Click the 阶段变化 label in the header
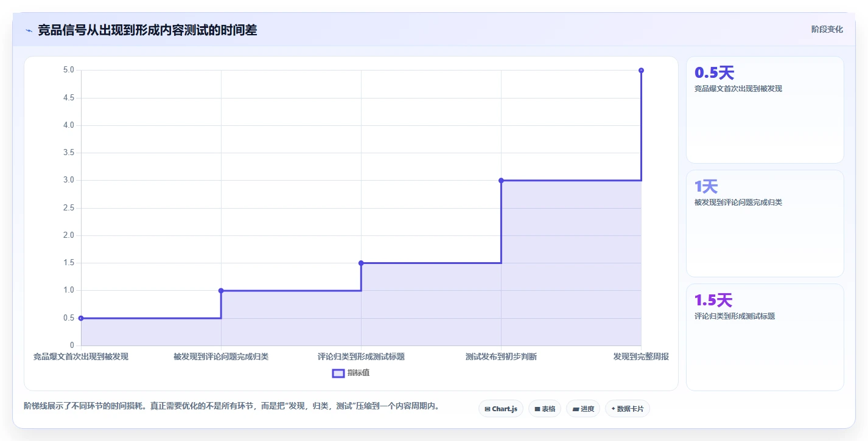868x441 pixels. (827, 29)
